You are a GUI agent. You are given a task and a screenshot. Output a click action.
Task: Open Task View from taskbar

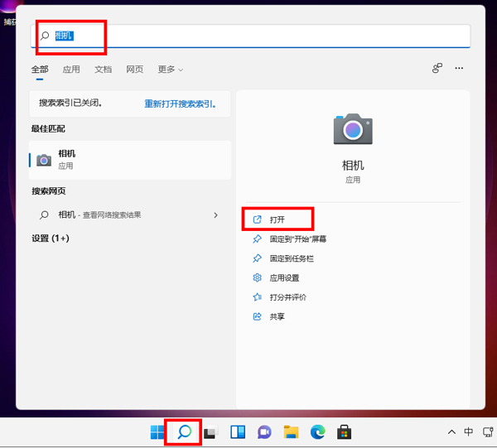pos(210,432)
